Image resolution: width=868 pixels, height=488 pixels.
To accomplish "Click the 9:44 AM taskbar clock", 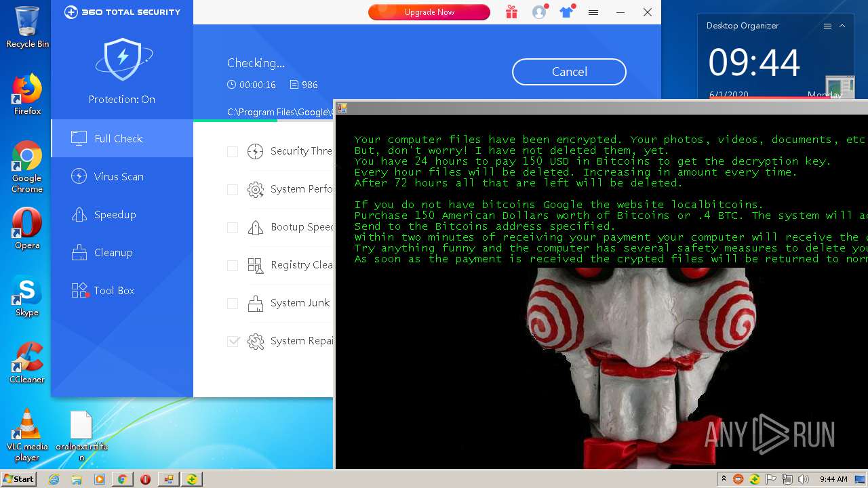I will [833, 479].
